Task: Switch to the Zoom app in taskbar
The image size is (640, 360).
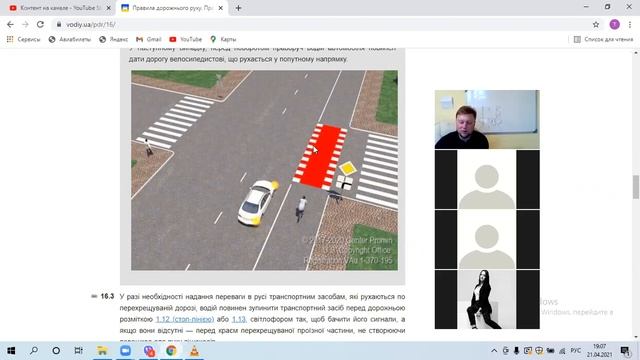Action: (125, 351)
